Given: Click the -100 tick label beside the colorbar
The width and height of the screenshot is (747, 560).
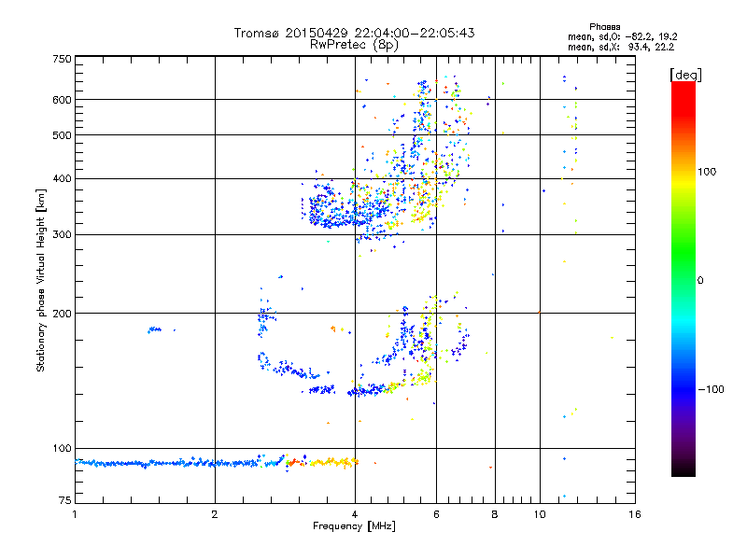Looking at the screenshot, I should (x=712, y=389).
